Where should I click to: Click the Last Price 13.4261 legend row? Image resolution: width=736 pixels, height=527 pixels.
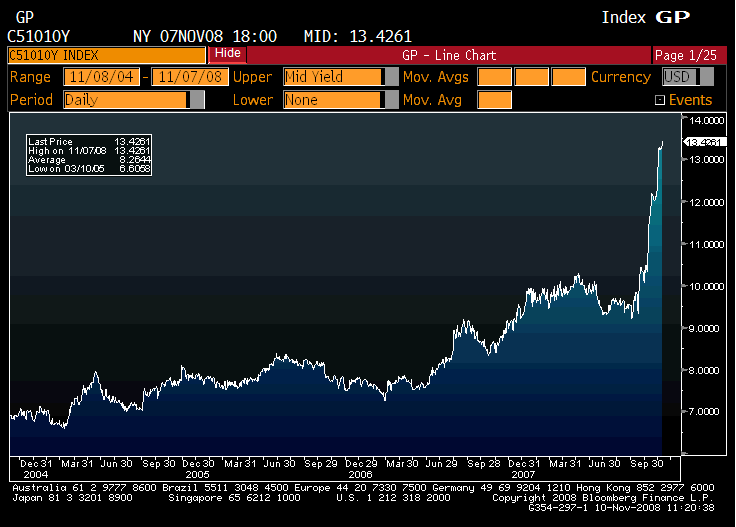click(89, 141)
